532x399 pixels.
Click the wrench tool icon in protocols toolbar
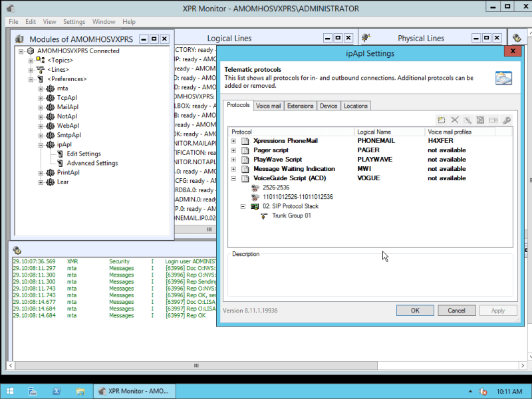click(507, 120)
